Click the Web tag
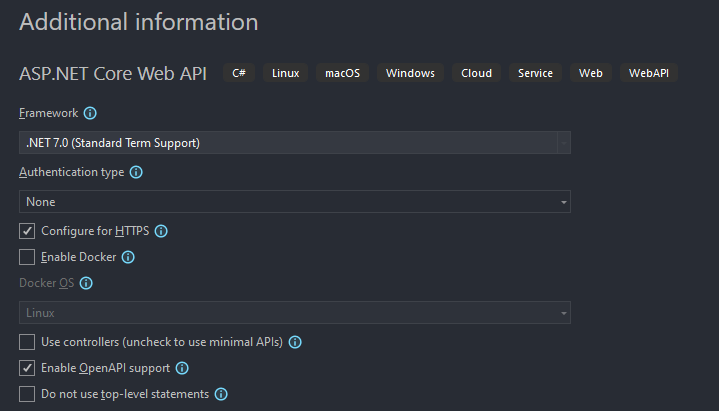Viewport: 719px width, 411px height. click(x=591, y=73)
